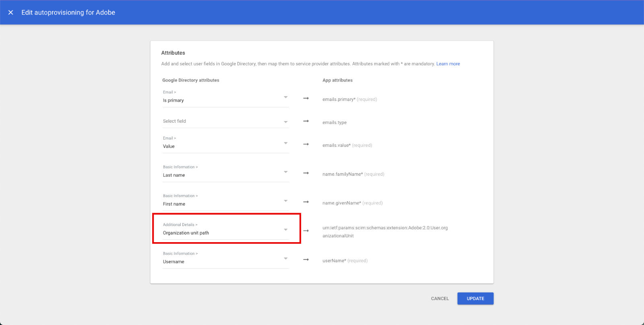Screen dimensions: 644x325
Task: Click the mapping arrow next to emails.primary
Action: (306, 98)
